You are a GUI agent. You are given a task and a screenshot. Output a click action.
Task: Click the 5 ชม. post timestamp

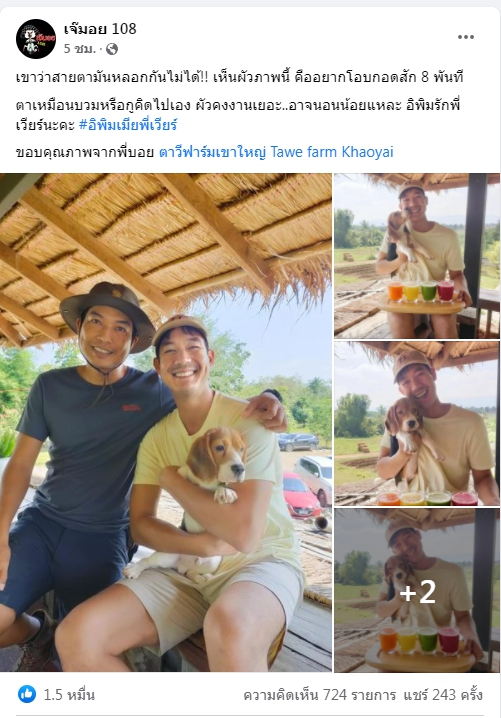tap(79, 49)
